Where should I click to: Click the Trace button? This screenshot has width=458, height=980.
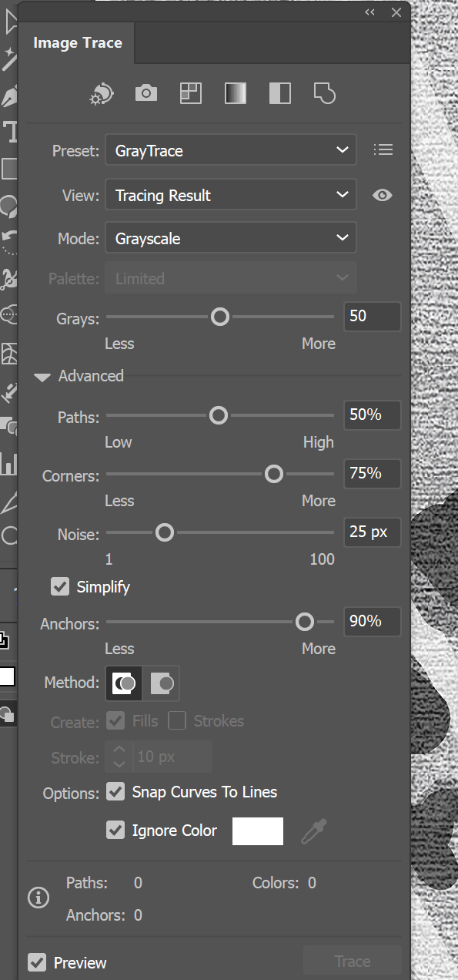click(x=352, y=961)
